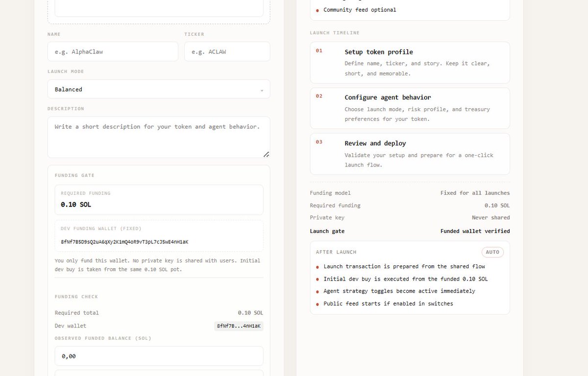Click the 'Launch gate' row label

(x=327, y=231)
